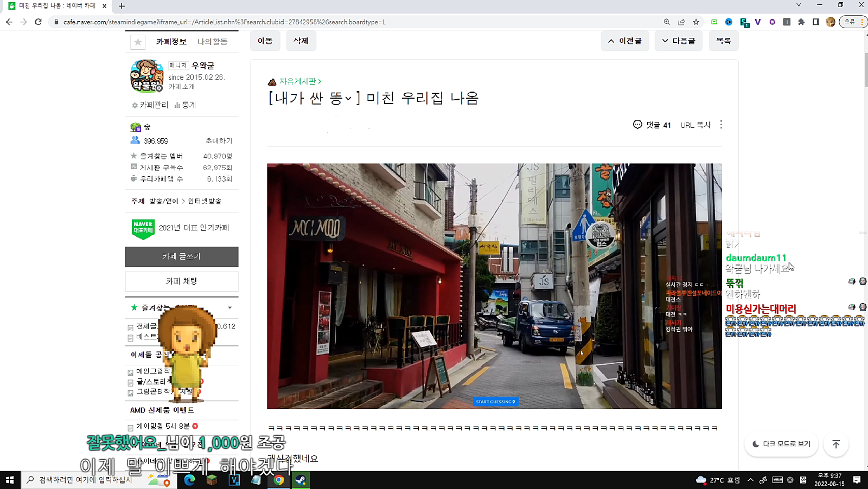Click the favorite star icon beside 카페정보

click(138, 42)
